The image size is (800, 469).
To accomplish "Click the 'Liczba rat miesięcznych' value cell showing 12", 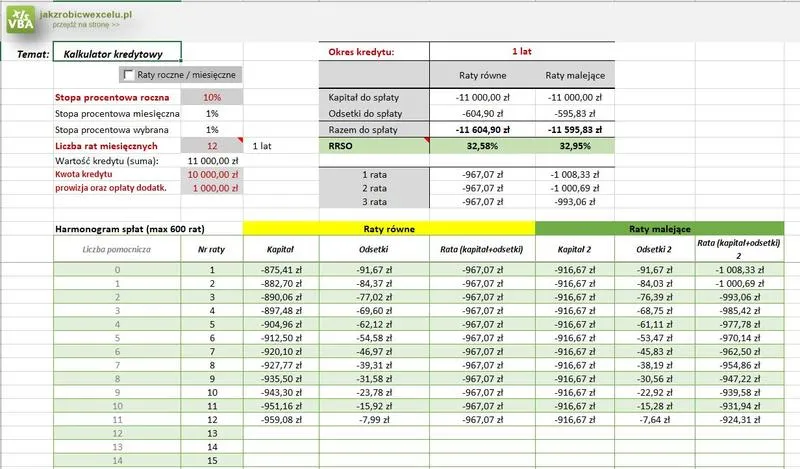I will coord(212,146).
